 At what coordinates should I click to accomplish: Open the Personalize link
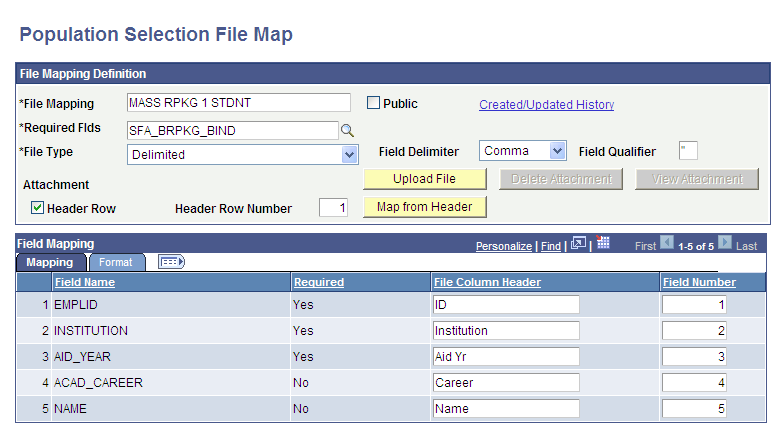coord(504,246)
